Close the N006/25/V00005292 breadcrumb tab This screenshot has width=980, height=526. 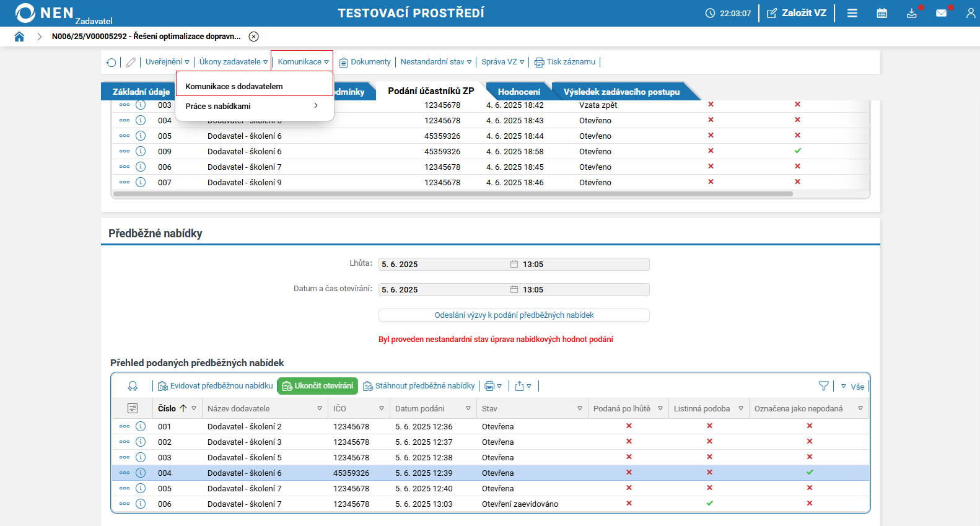(x=254, y=37)
